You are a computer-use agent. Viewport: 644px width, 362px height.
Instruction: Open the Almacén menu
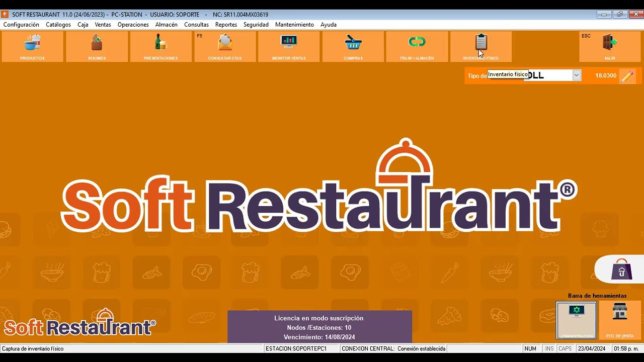pos(167,25)
